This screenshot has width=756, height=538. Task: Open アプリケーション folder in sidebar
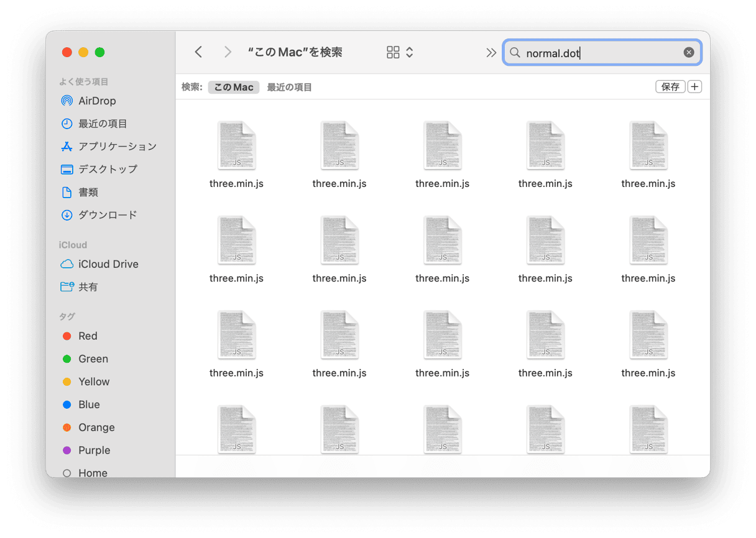116,147
